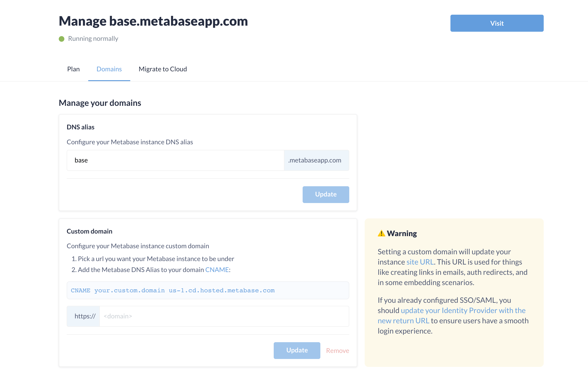Click the Update button in custom domain
The width and height of the screenshot is (588, 386).
tap(296, 350)
